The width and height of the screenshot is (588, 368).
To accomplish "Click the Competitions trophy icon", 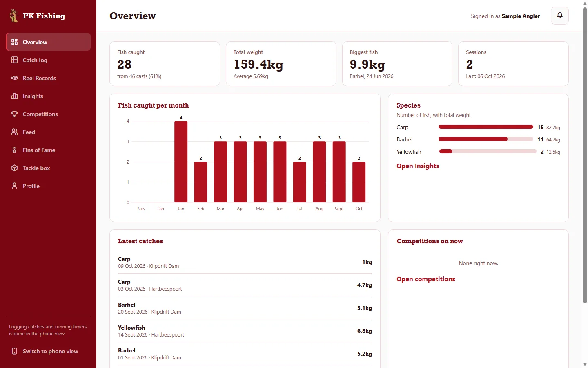I will [15, 114].
